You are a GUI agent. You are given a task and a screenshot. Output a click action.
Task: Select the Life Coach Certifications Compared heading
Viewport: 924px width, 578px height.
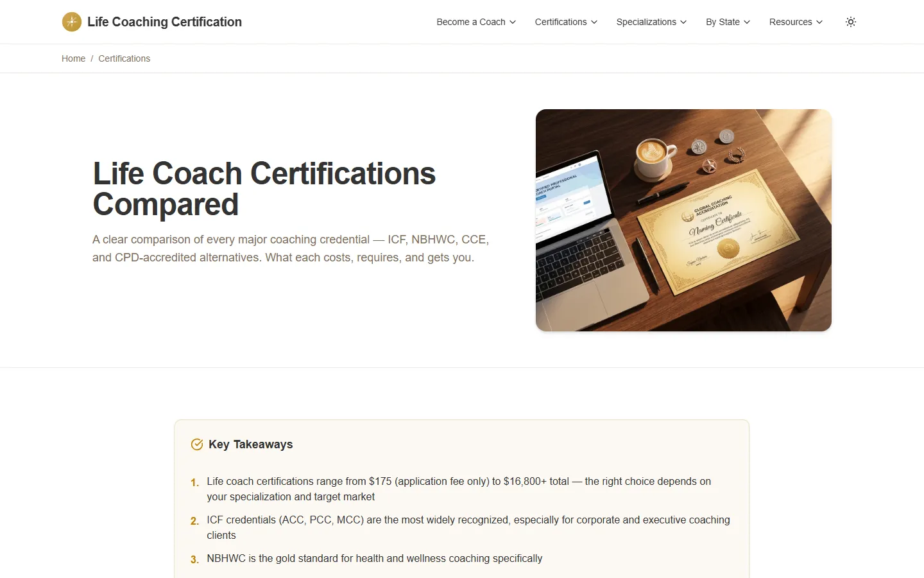click(264, 189)
